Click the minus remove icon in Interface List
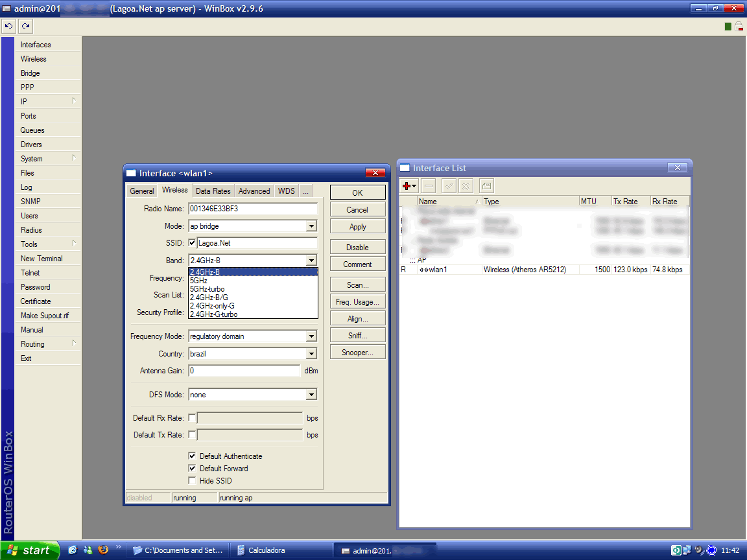This screenshot has width=747, height=560. coord(429,186)
